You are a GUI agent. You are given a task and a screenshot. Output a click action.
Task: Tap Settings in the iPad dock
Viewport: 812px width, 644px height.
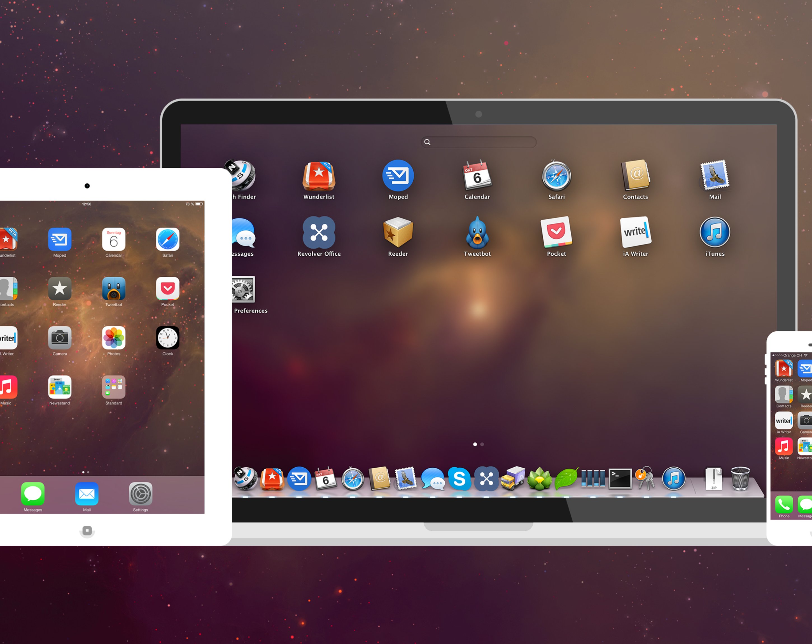click(141, 494)
